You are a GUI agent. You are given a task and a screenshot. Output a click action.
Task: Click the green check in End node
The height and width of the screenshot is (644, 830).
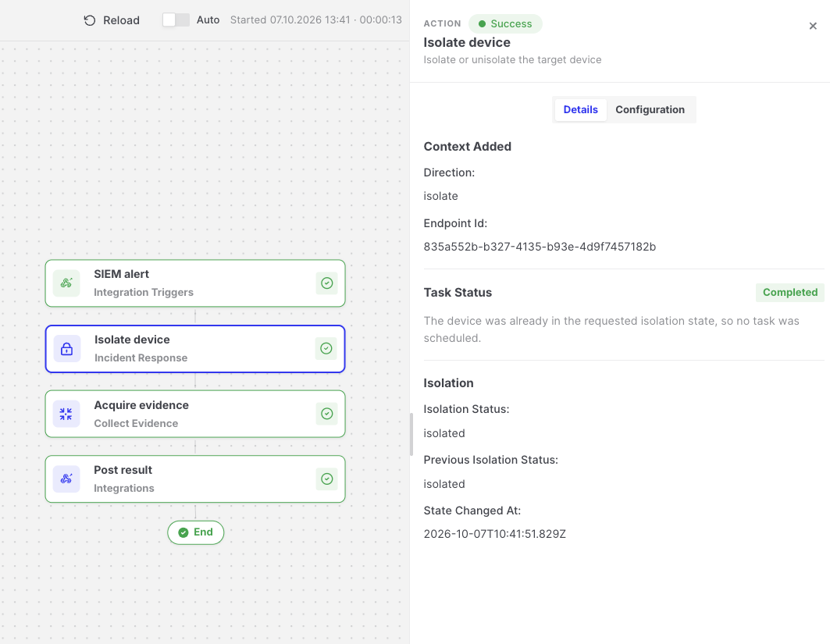(183, 532)
